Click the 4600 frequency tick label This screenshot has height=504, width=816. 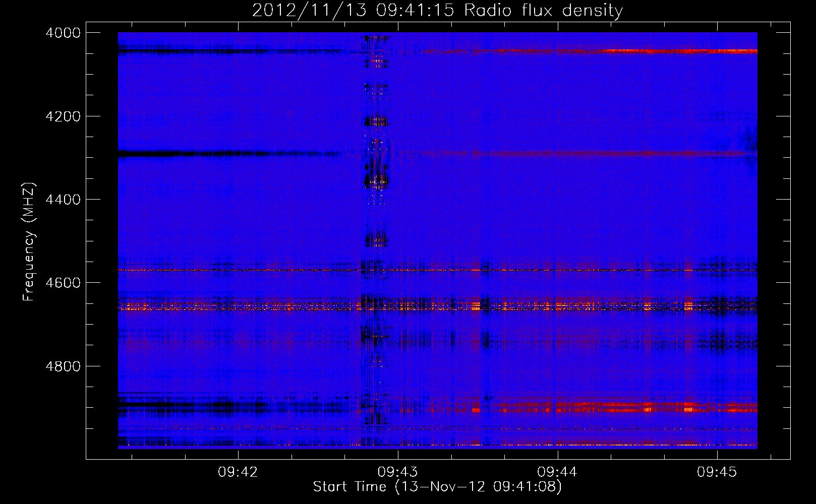(x=63, y=283)
